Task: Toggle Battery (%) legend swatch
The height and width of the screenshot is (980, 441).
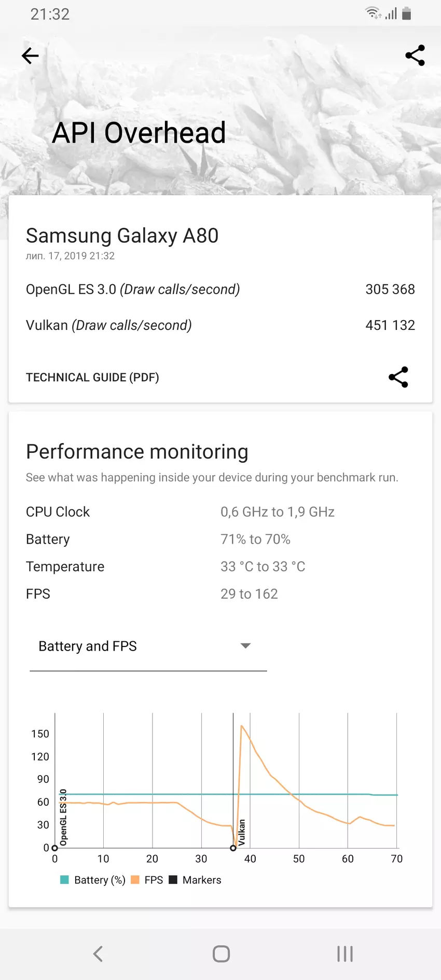Action: coord(64,880)
